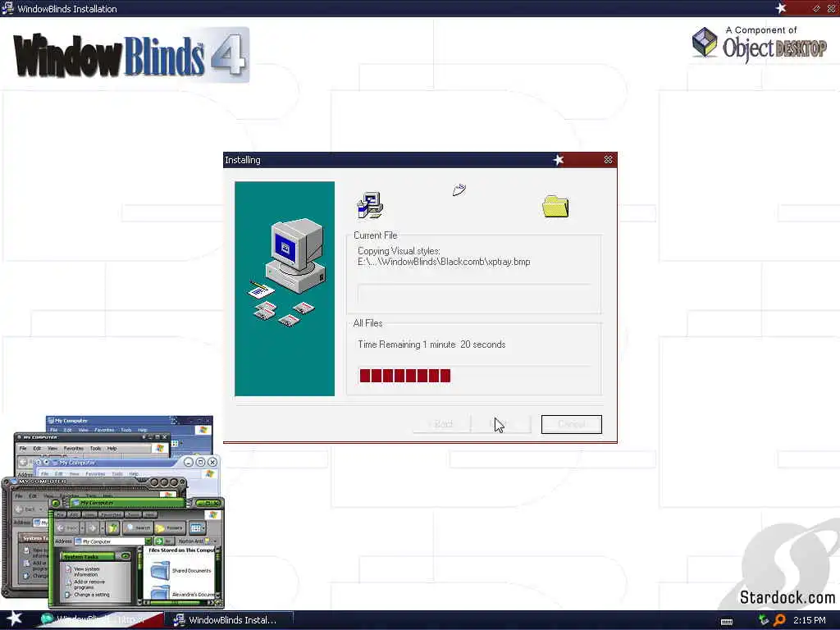Click the "All Files" group label
This screenshot has width=840, height=630.
pos(367,323)
